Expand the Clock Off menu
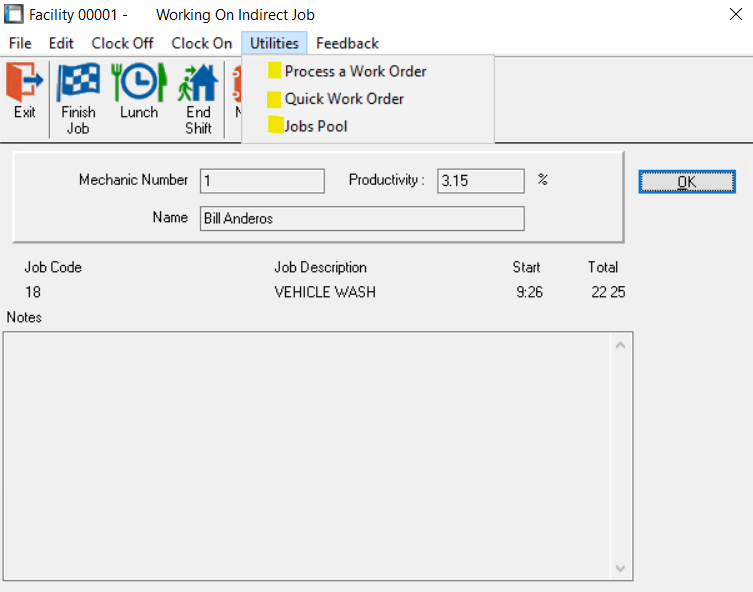Screen dimensions: 753x592 [122, 43]
